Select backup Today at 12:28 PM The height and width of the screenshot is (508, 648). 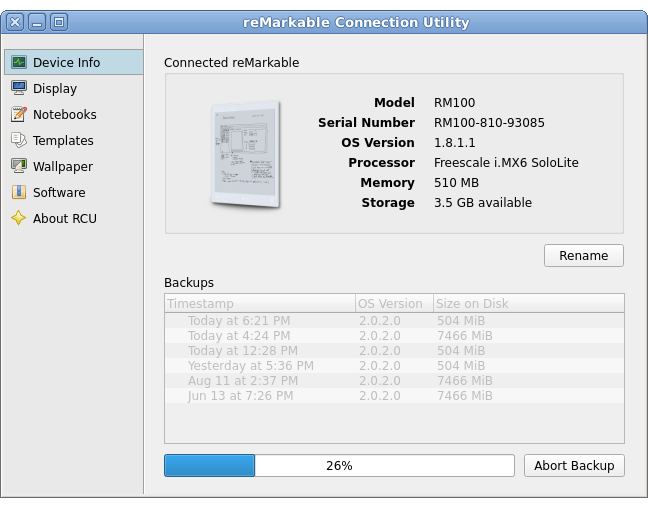(x=394, y=351)
